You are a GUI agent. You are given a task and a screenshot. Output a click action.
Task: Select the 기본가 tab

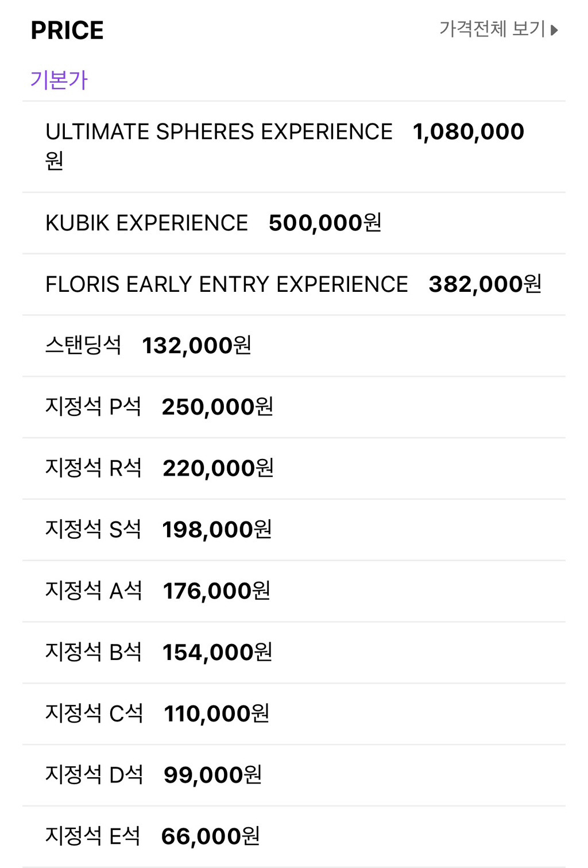pyautogui.click(x=59, y=80)
